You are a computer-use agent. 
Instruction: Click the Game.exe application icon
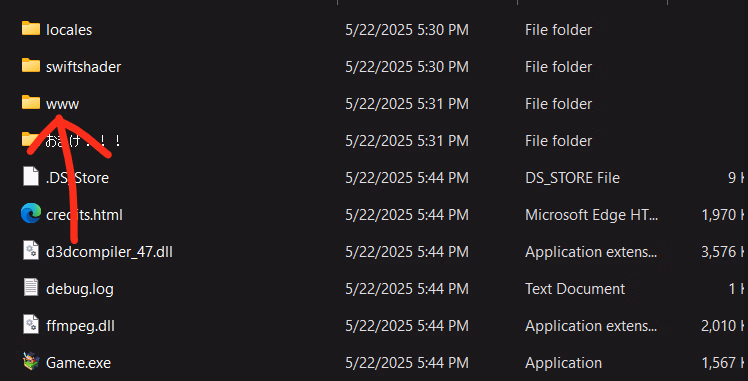(x=31, y=362)
